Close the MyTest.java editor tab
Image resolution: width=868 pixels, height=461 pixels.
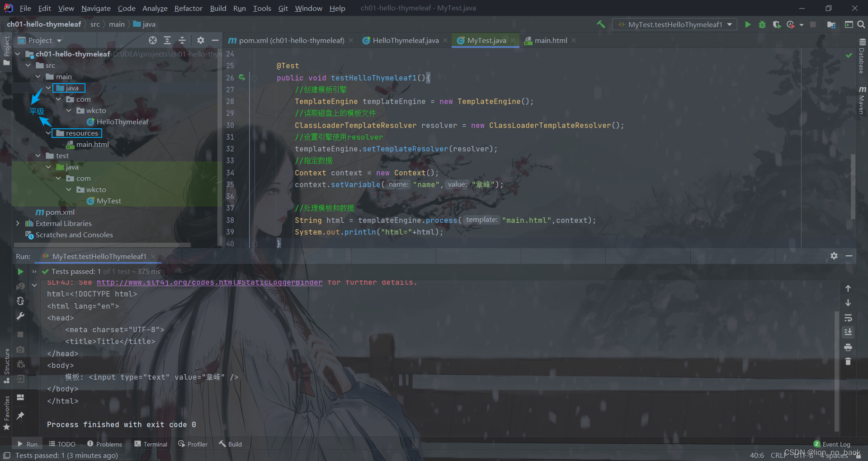[x=513, y=40]
